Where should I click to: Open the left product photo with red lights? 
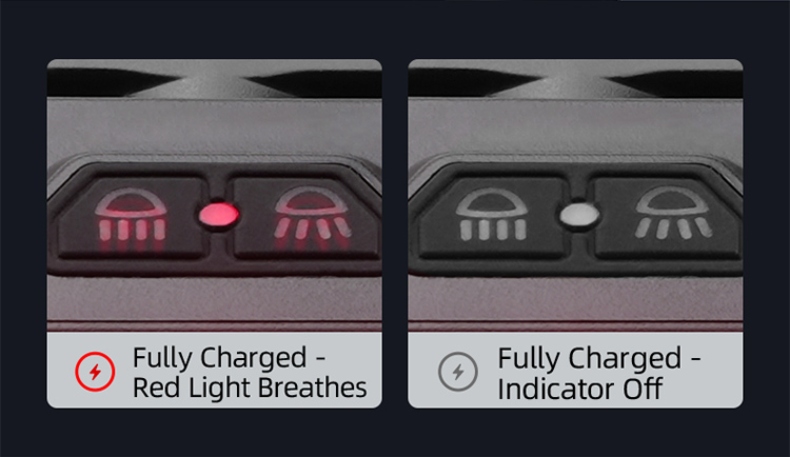(214, 195)
